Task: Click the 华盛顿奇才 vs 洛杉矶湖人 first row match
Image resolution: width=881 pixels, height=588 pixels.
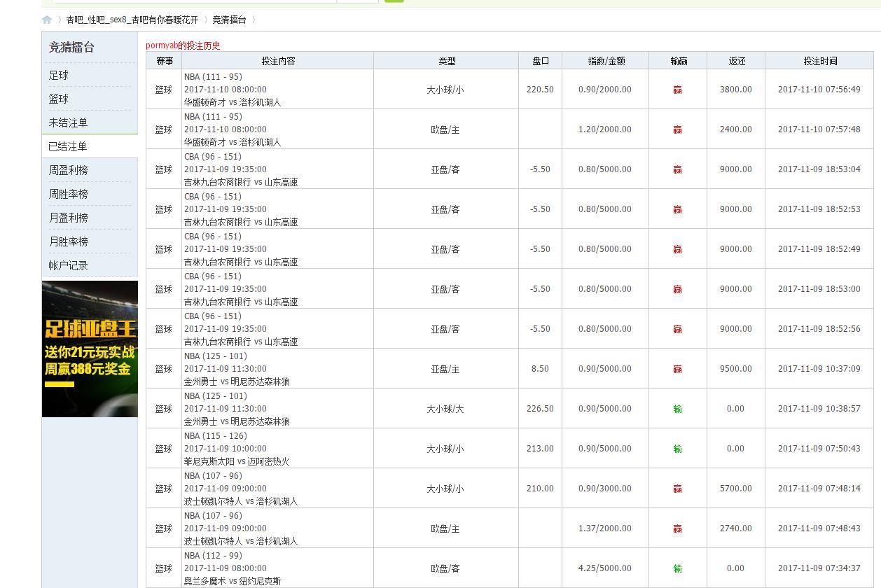Action: (233, 102)
